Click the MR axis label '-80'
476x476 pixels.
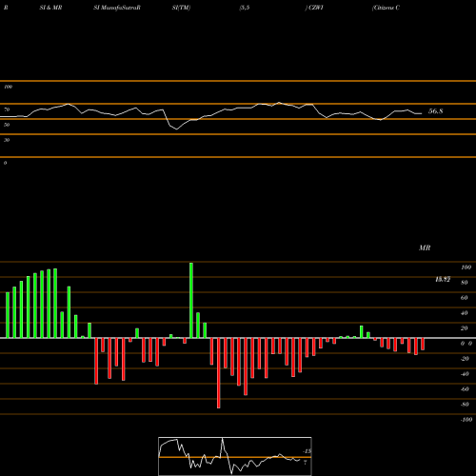465,405
